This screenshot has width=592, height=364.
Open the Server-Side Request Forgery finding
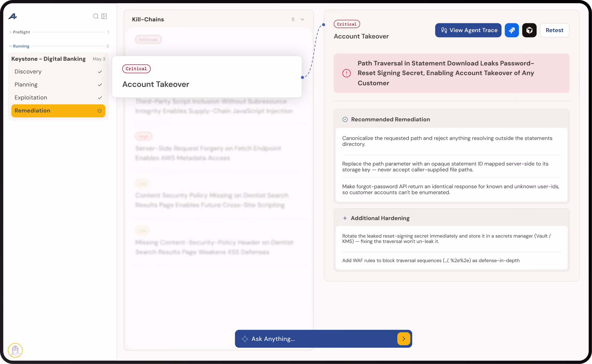coord(208,153)
